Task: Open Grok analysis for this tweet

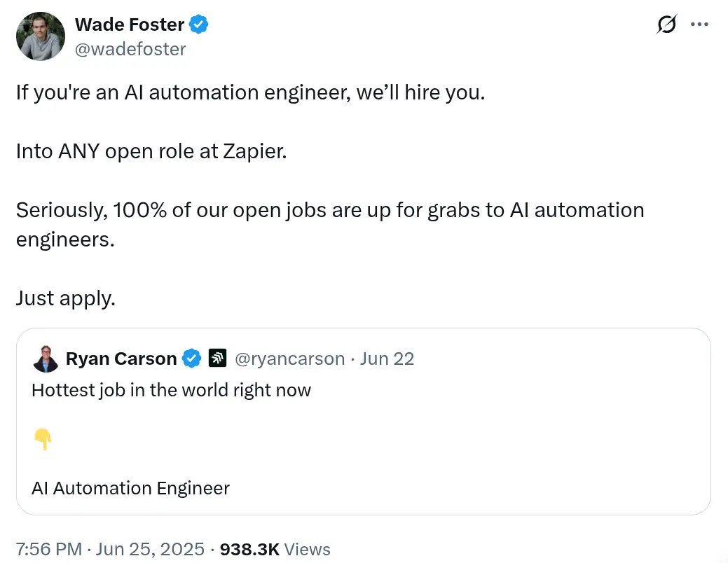Action: (x=666, y=24)
